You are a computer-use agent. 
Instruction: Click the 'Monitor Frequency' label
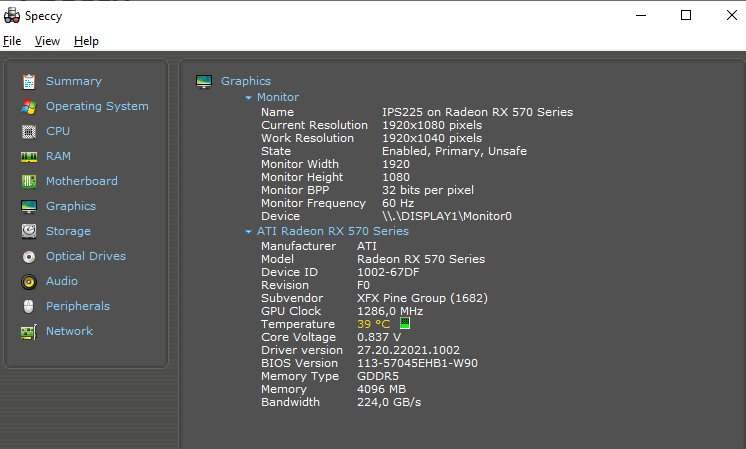click(313, 204)
